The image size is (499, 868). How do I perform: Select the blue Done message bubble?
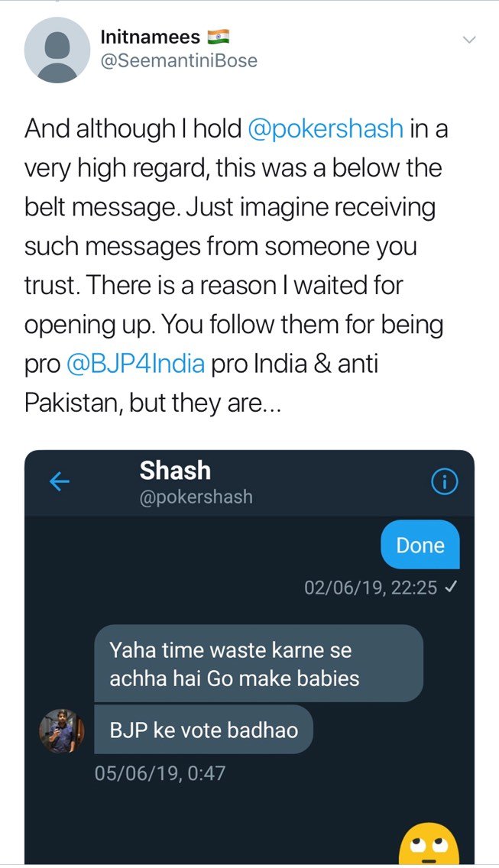(x=420, y=545)
